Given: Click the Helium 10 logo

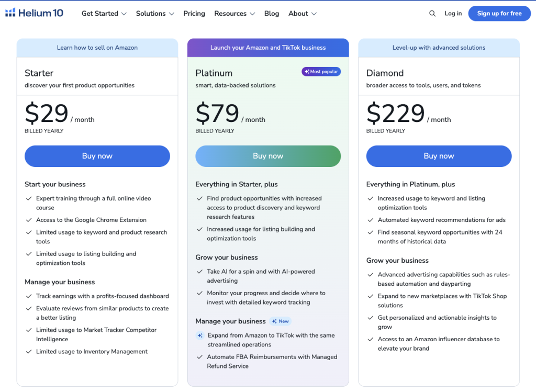Looking at the screenshot, I should 34,13.
